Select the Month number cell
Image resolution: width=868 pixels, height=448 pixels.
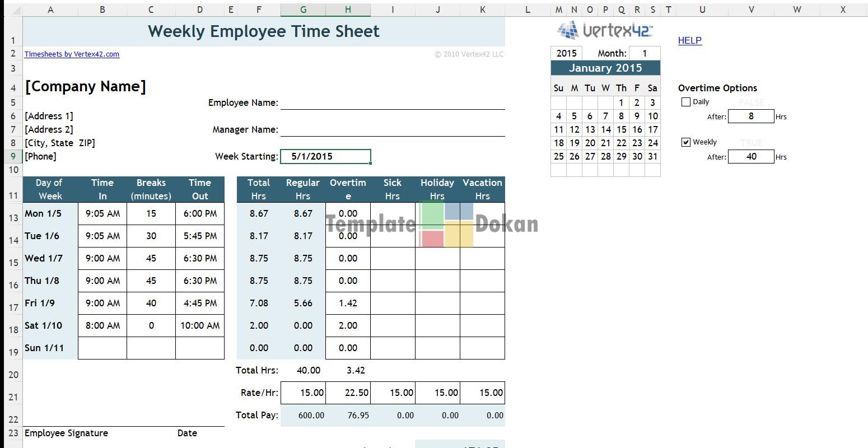tap(644, 53)
